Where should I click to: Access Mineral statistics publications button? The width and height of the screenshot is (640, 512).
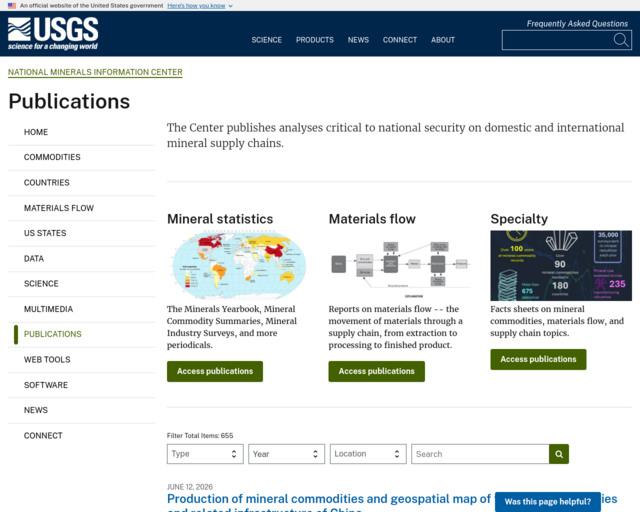215,371
